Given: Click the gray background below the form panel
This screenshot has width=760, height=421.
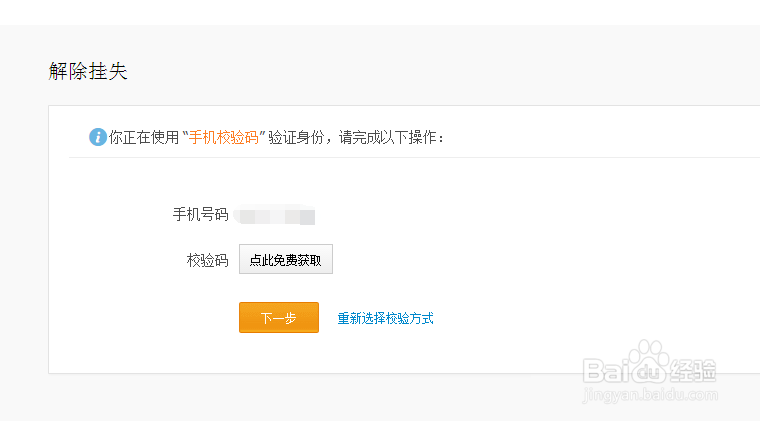Looking at the screenshot, I should (x=300, y=398).
